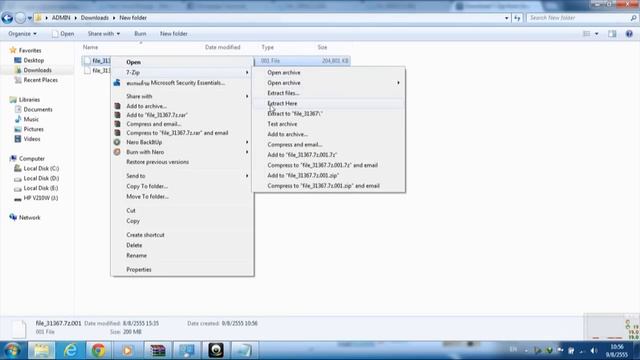Expand the Send to submenu

[x=182, y=176]
